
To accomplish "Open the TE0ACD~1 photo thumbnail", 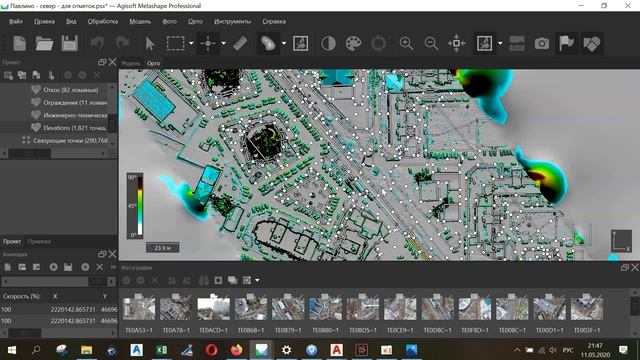I will [213, 308].
